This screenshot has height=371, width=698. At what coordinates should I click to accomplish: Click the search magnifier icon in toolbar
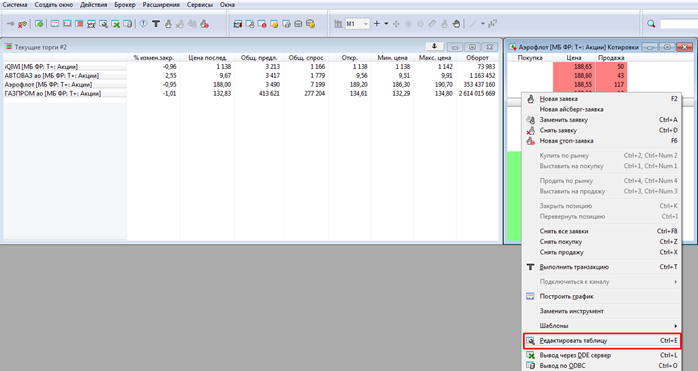coord(651,24)
